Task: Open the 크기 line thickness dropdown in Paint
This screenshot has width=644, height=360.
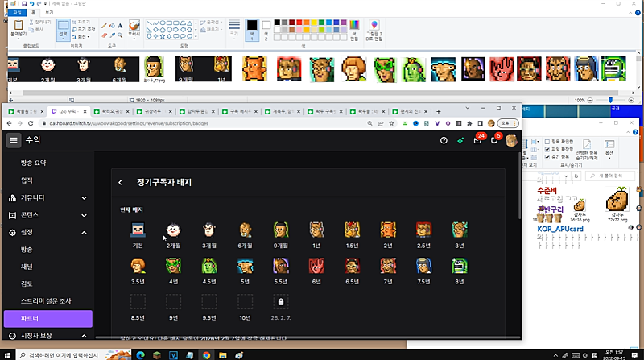Action: click(x=234, y=30)
